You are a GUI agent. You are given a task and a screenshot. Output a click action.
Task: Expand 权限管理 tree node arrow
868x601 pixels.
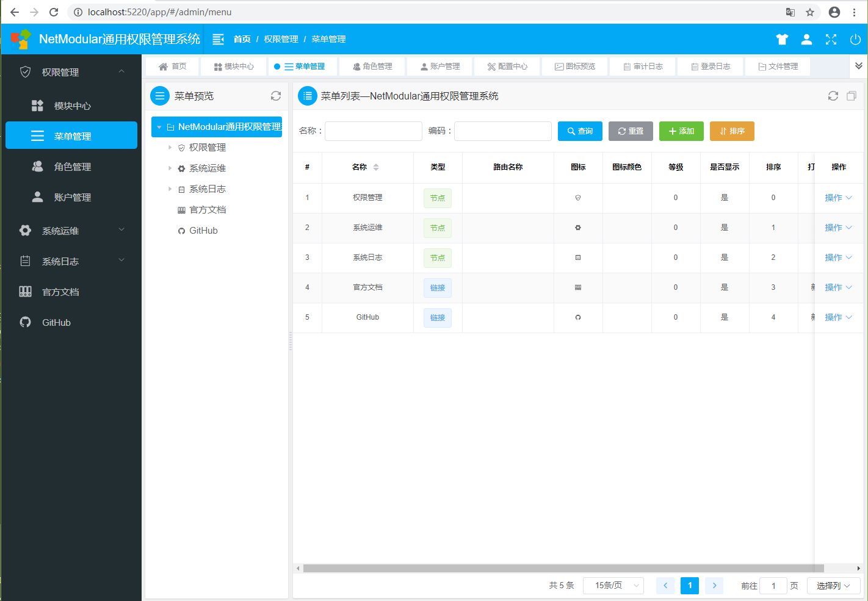170,147
